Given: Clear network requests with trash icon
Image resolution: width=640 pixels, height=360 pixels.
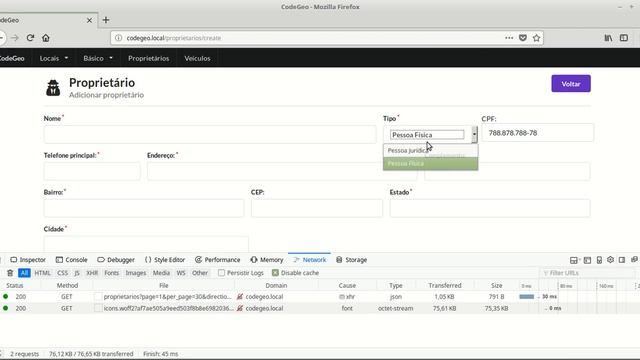Looking at the screenshot, I should pyautogui.click(x=10, y=273).
